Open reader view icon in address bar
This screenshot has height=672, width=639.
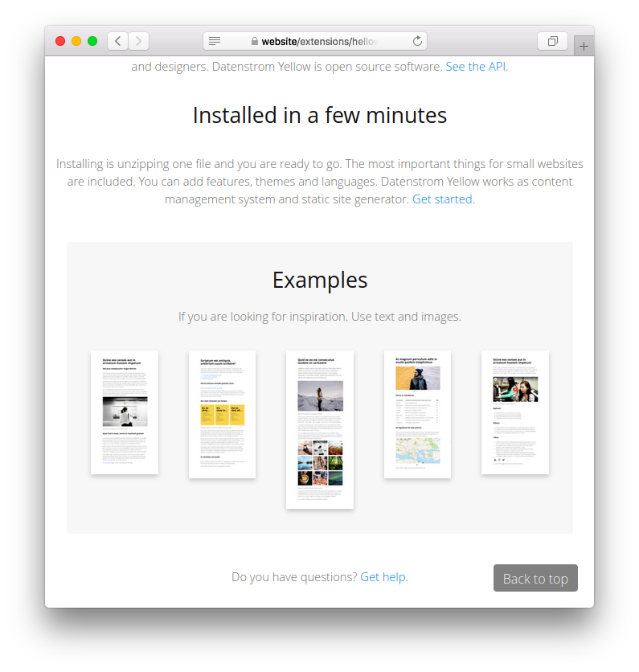(x=215, y=41)
